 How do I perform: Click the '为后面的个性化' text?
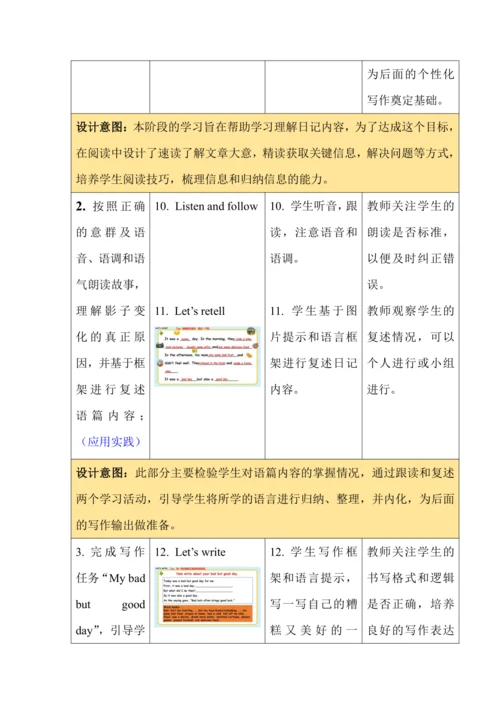pyautogui.click(x=410, y=74)
